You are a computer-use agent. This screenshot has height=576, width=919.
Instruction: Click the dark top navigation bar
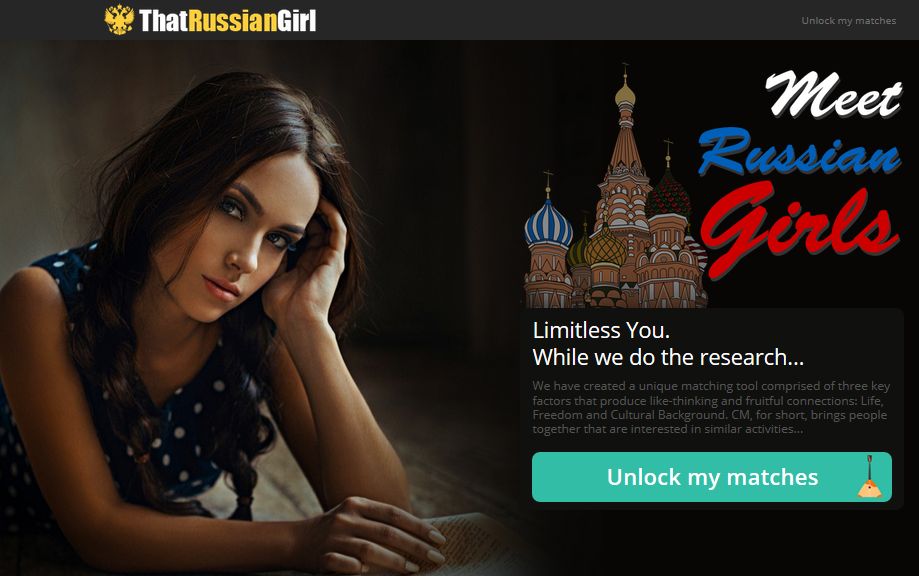coord(460,20)
